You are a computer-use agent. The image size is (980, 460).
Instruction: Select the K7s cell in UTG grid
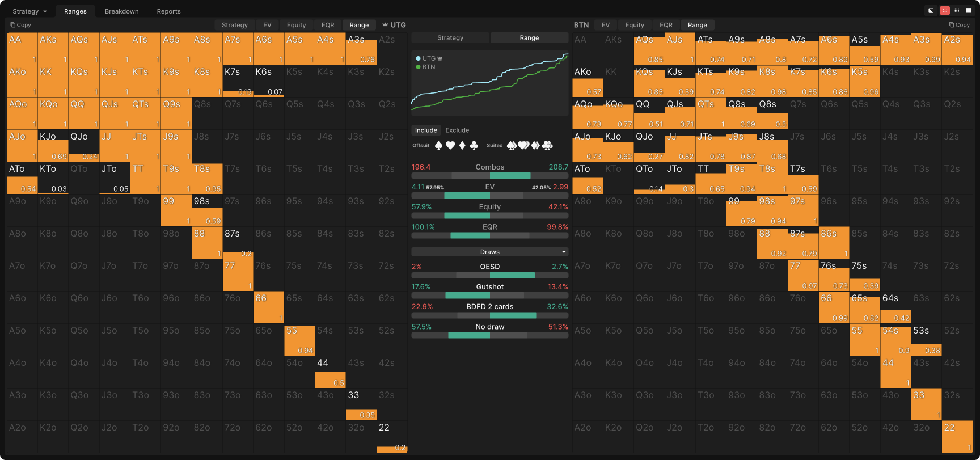click(x=238, y=81)
